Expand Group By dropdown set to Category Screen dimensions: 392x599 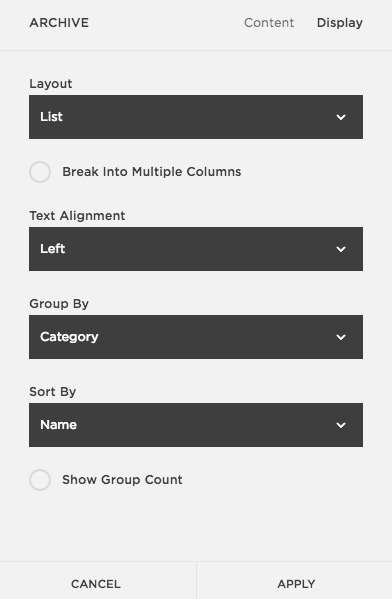click(x=196, y=337)
